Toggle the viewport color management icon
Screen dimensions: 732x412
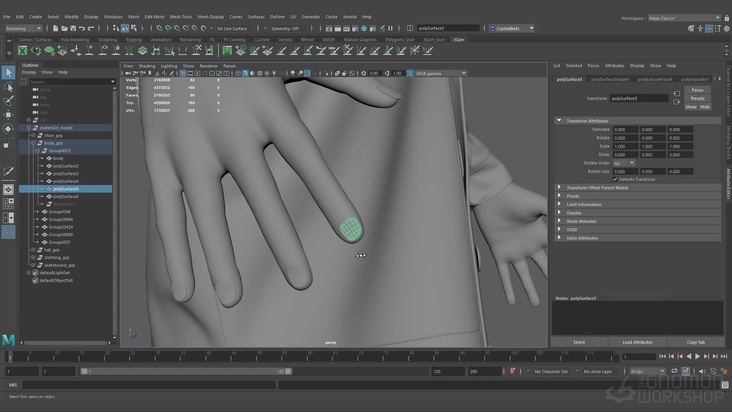pyautogui.click(x=410, y=73)
